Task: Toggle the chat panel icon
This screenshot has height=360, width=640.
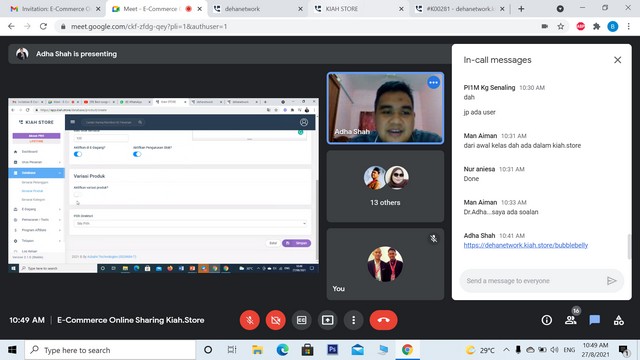Action: (595, 320)
